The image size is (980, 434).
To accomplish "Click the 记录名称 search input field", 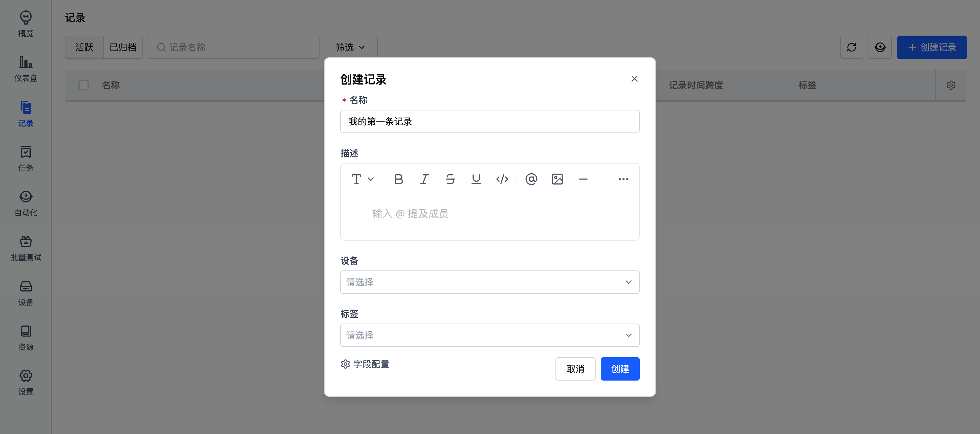I will coord(234,47).
